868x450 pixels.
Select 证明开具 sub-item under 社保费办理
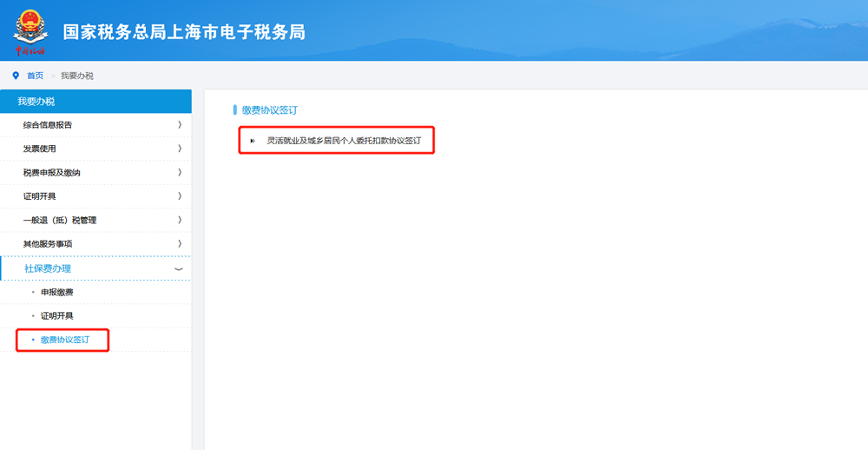pos(56,315)
